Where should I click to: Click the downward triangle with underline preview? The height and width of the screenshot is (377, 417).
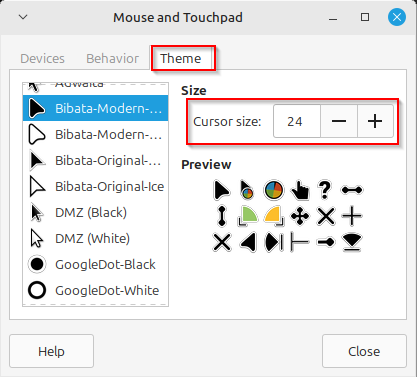point(352,242)
